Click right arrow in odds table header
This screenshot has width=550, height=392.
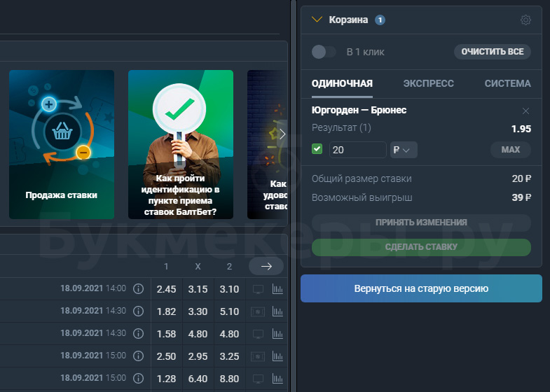(266, 266)
